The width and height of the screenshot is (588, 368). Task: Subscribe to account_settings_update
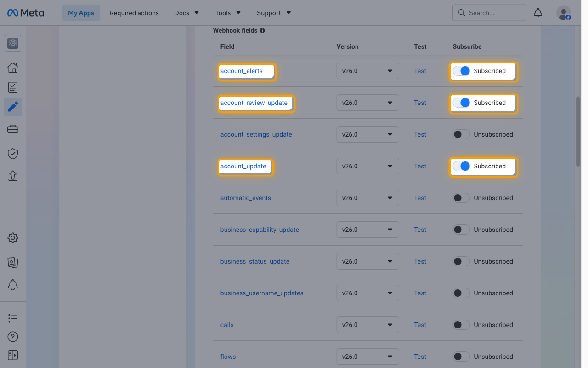pos(461,134)
